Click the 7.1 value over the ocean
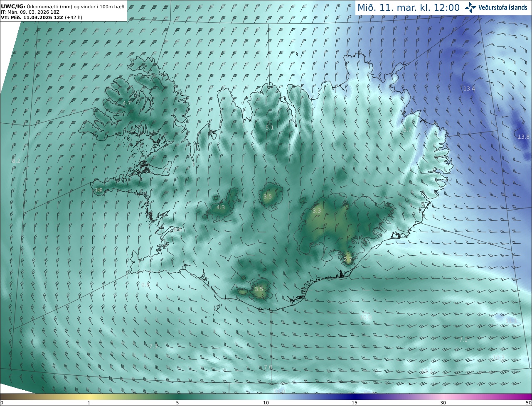 [x=463, y=340]
